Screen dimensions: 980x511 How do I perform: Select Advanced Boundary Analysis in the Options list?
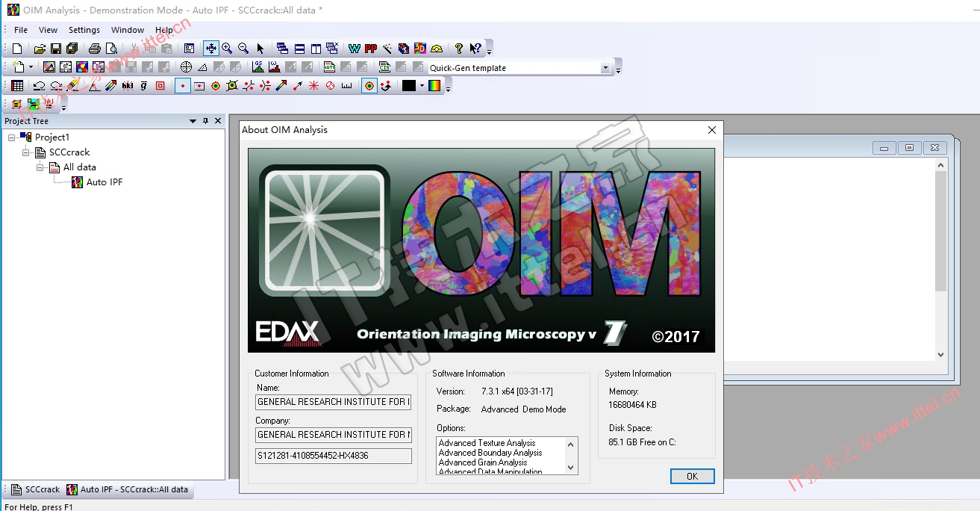(x=490, y=453)
